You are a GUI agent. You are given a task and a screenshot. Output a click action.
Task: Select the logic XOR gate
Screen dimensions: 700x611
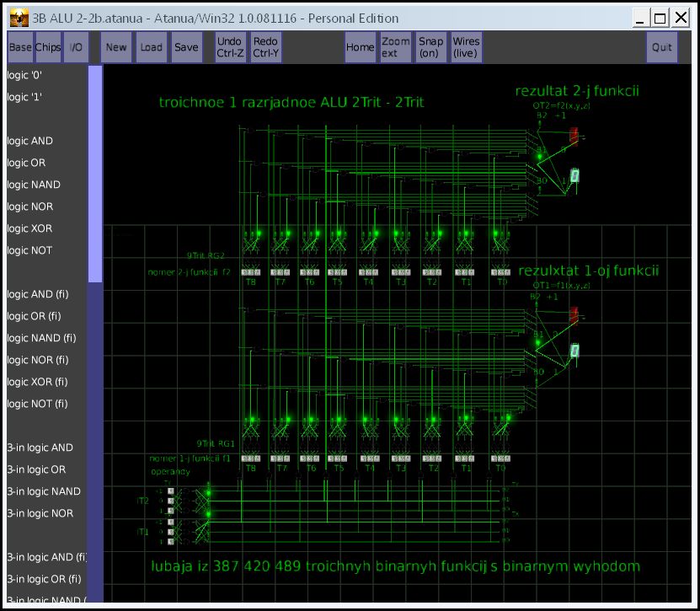[30, 228]
